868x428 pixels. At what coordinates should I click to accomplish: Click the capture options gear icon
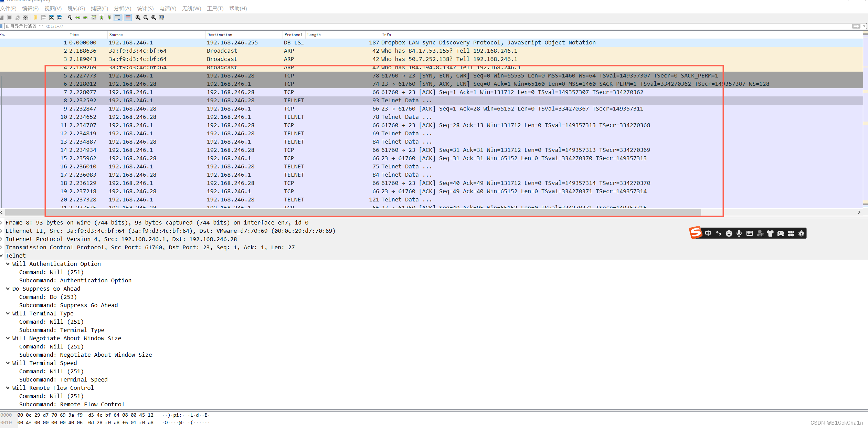click(x=25, y=18)
